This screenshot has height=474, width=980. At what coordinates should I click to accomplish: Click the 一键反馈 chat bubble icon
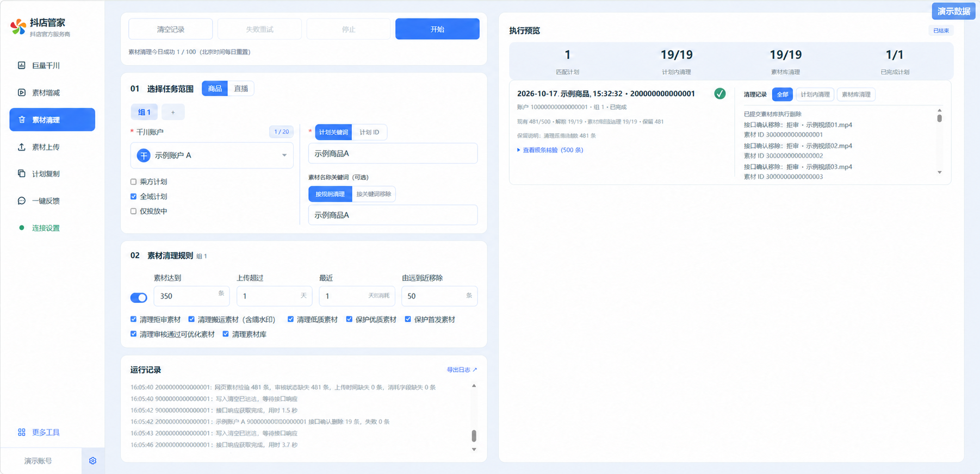click(x=22, y=201)
